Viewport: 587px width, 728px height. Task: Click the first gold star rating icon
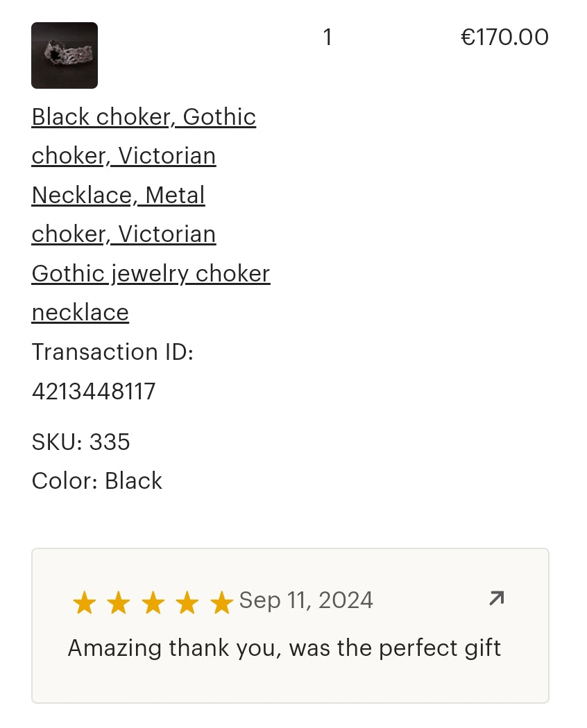(x=84, y=602)
